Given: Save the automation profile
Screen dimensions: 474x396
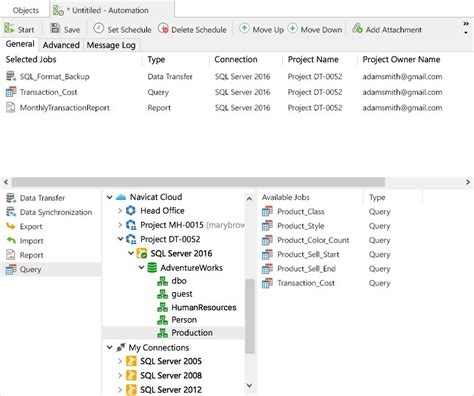Looking at the screenshot, I should coord(65,29).
